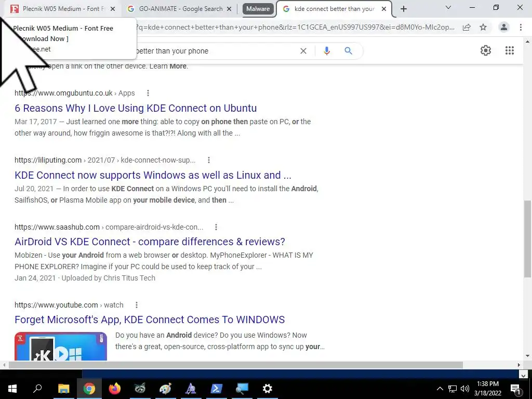Viewport: 532px width, 399px height.
Task: Click the youtube.com watch URL
Action: [69, 305]
